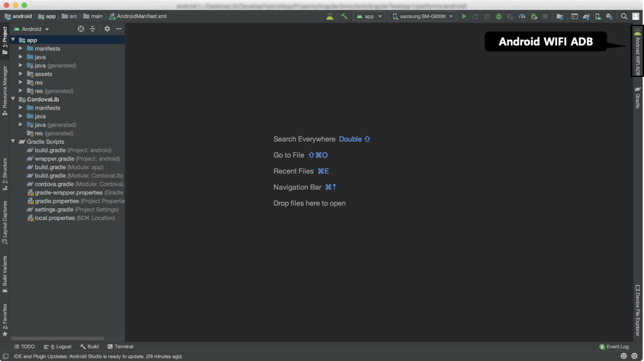Image resolution: width=644 pixels, height=361 pixels.
Task: Open Project panel settings gear
Action: [x=107, y=29]
